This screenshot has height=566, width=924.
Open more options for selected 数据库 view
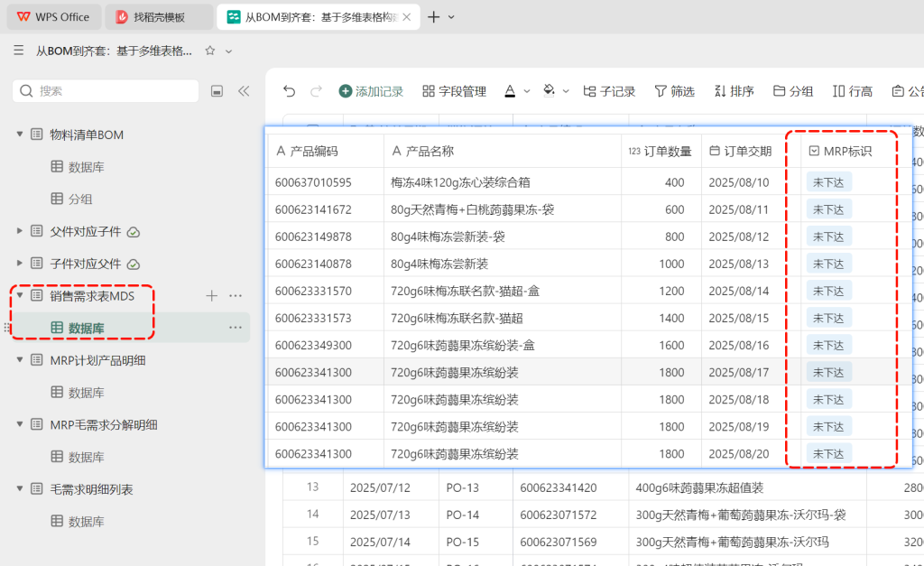point(236,328)
